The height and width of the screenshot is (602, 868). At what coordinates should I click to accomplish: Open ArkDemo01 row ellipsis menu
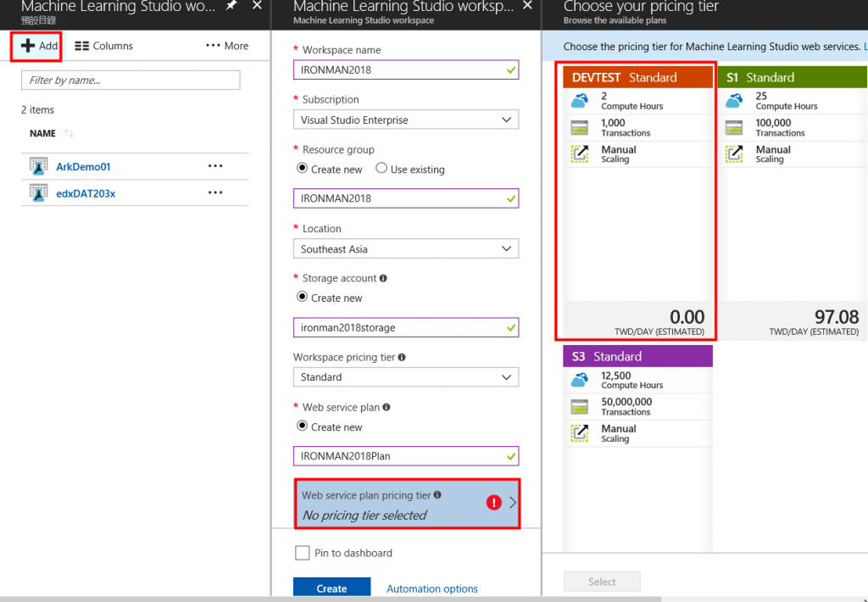click(215, 166)
